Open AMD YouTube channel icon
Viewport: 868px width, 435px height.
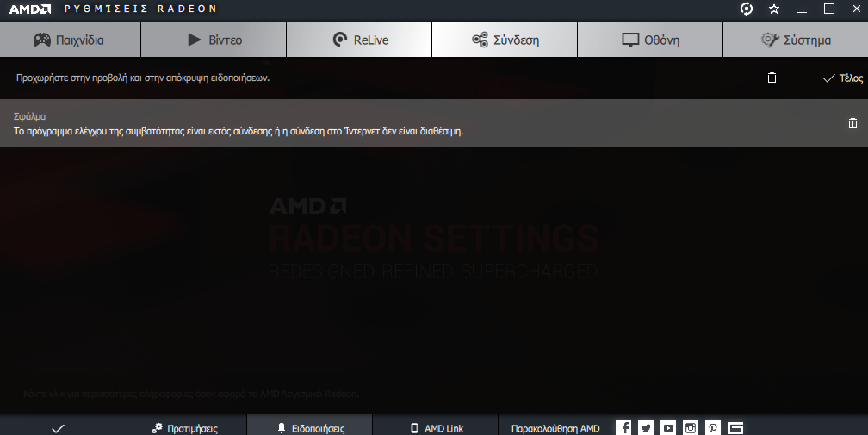(x=668, y=427)
